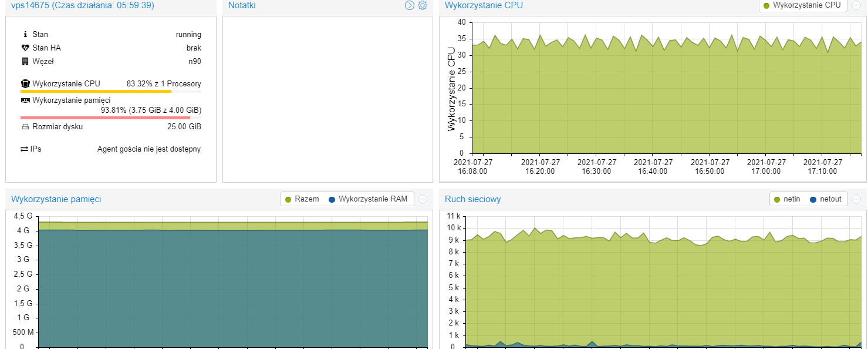Click the arrows icon next to IPs
868x349 pixels.
[25, 149]
